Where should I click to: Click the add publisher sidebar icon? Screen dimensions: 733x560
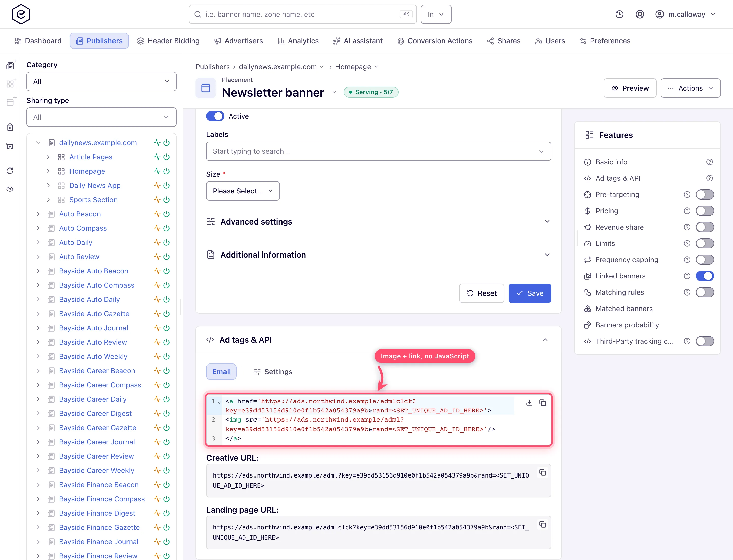11,65
